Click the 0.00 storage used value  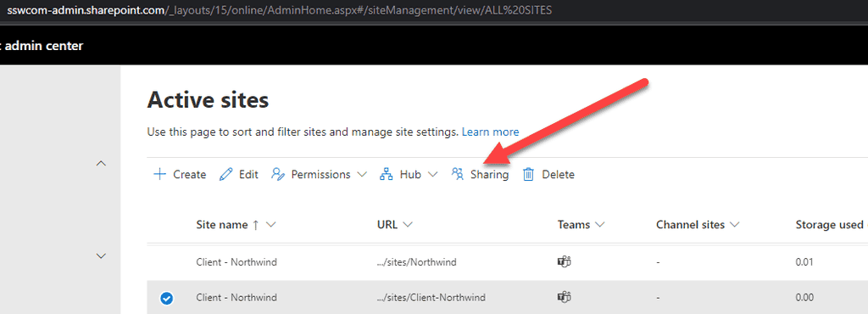click(x=804, y=297)
